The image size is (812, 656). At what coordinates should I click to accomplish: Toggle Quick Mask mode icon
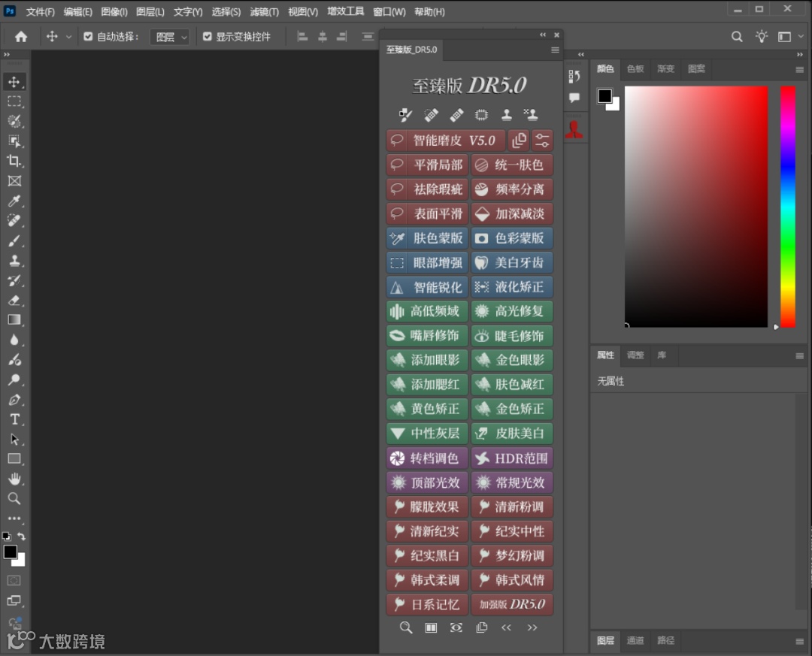pos(14,580)
